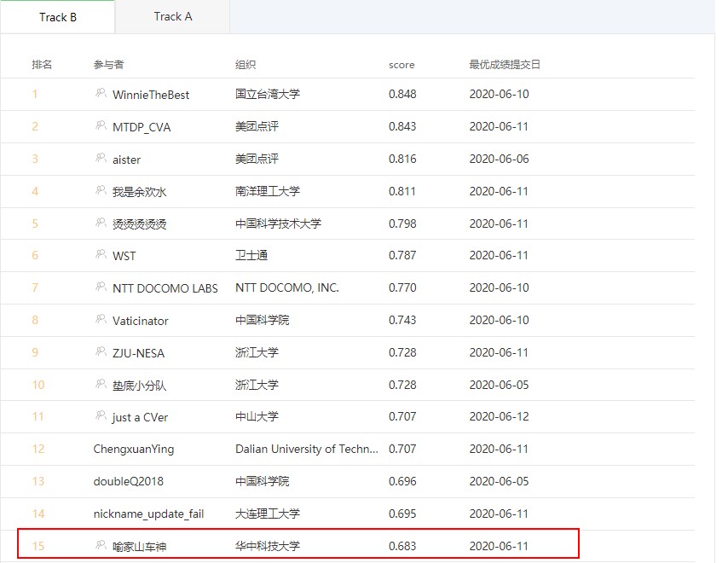Image resolution: width=728 pixels, height=563 pixels.
Task: Select score value 0.787
Action: click(402, 256)
